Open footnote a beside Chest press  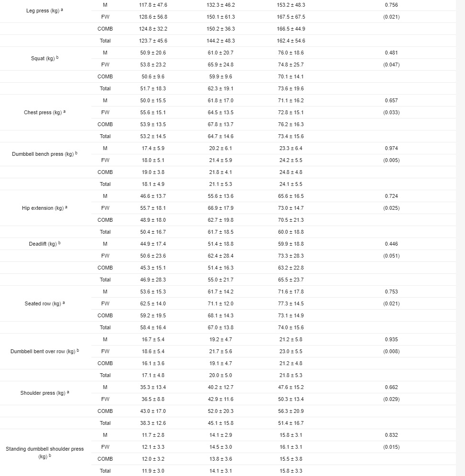click(x=65, y=111)
